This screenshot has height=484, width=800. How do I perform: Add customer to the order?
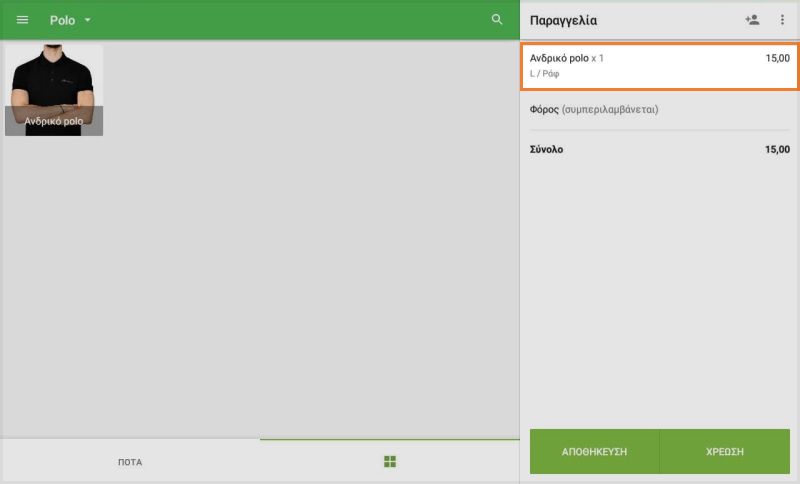click(752, 20)
